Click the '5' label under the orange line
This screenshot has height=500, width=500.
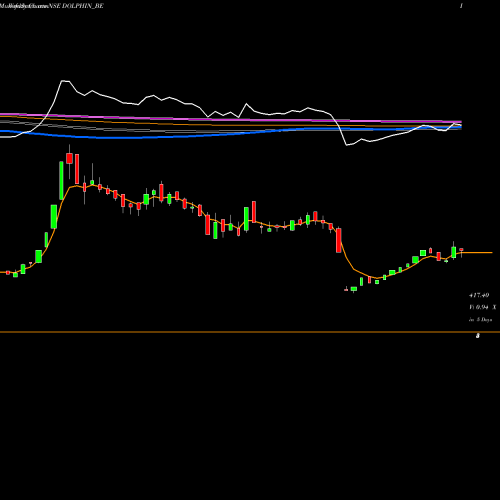[478, 336]
